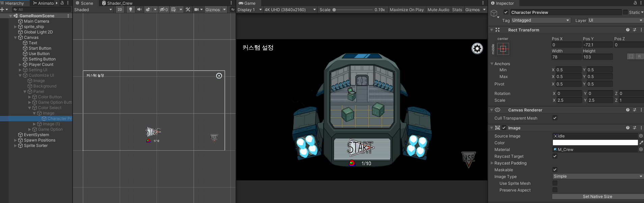Switch to the Animator tab
Screen dimensions: 644x203
coord(44,3)
